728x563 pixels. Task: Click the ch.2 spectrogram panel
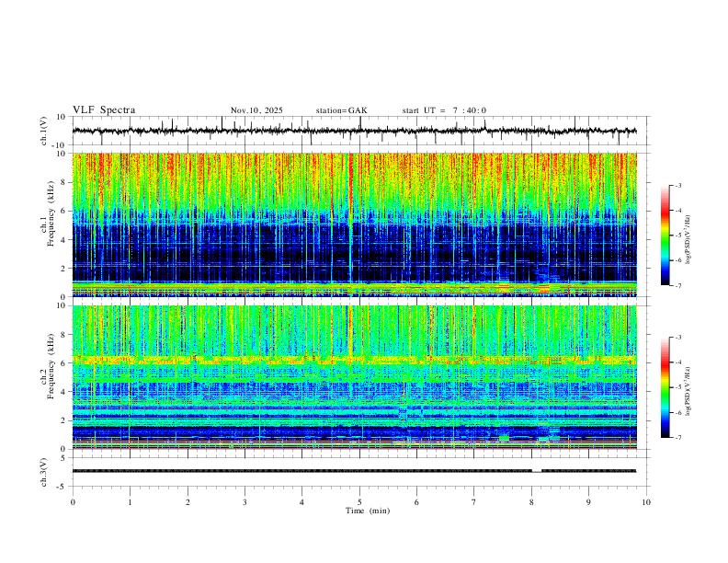(355, 377)
